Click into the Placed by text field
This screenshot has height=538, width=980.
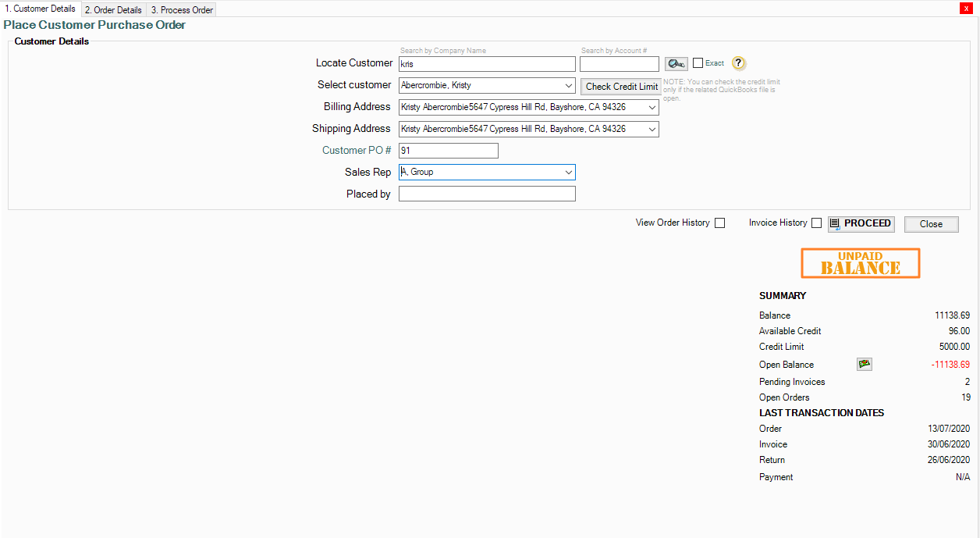tap(486, 194)
